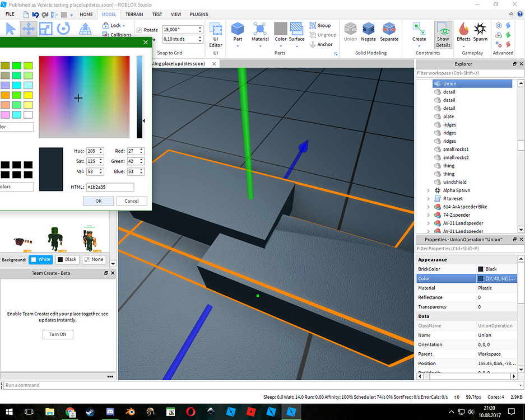Separate the selected union
Image resolution: width=525 pixels, height=420 pixels.
point(389,32)
